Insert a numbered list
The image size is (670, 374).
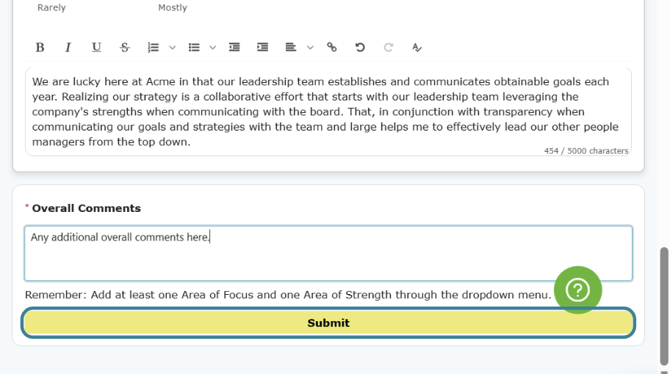(153, 47)
